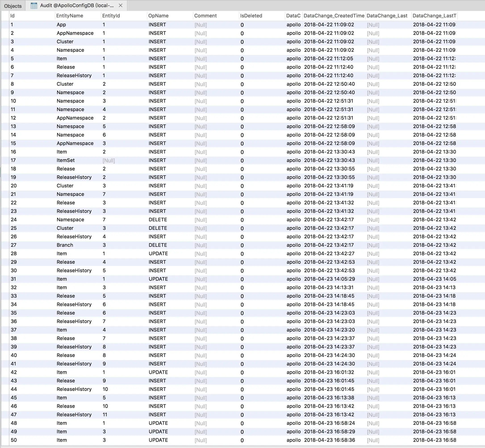This screenshot has width=485, height=448.
Task: Select 'Cluster' cell in row 3
Action: click(x=65, y=42)
